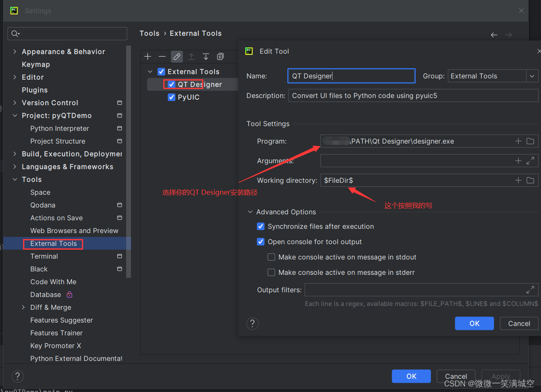
Task: Click the edit tool pencil icon
Action: click(x=176, y=57)
